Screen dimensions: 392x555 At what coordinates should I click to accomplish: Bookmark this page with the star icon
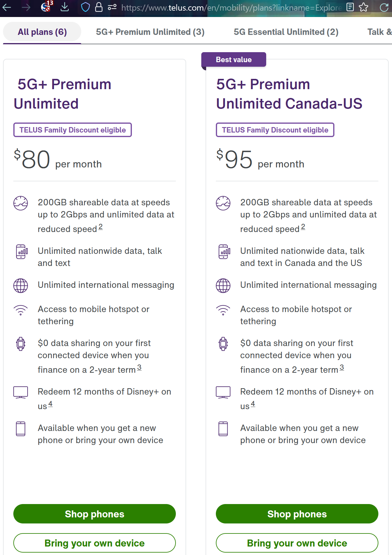364,7
